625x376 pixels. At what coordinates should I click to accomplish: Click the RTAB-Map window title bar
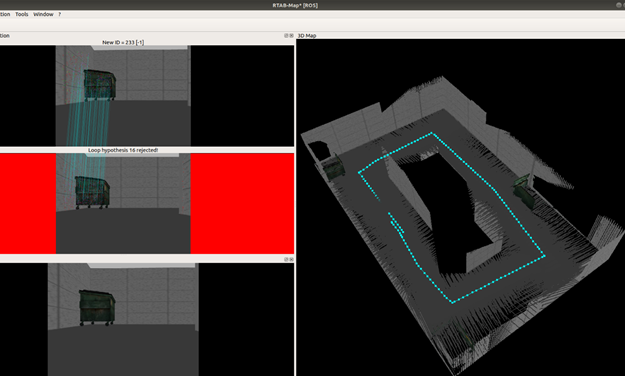click(295, 5)
